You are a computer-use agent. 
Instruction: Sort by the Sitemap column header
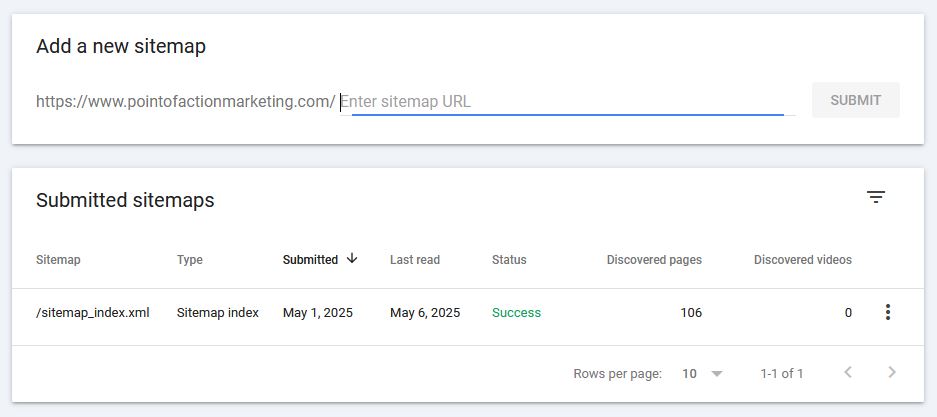point(58,260)
